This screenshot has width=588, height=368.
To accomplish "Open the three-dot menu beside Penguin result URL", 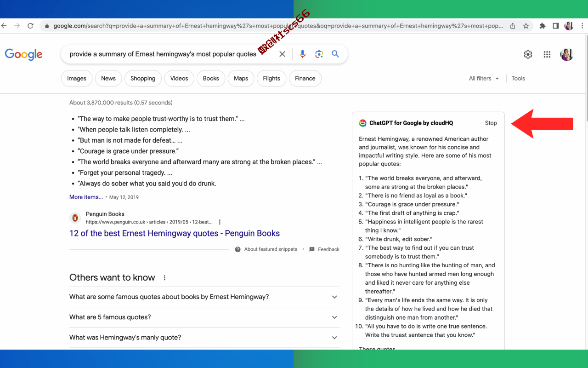I will (220, 222).
